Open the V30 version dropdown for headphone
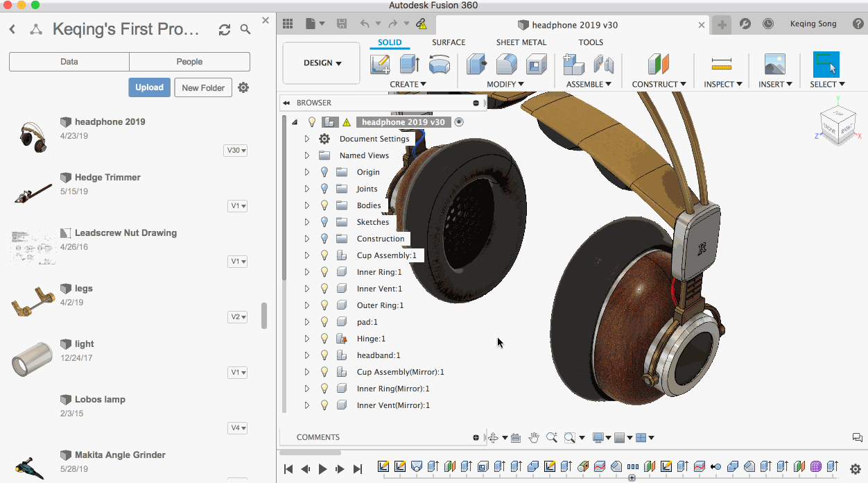 tap(236, 151)
